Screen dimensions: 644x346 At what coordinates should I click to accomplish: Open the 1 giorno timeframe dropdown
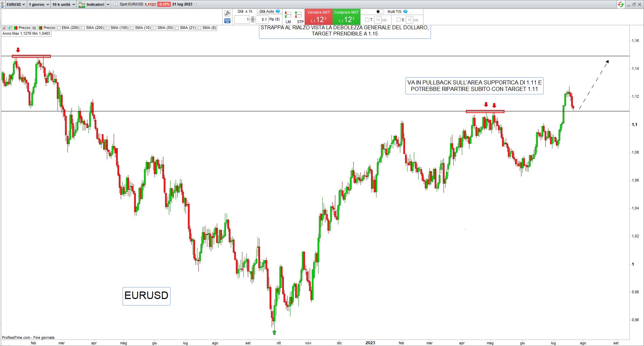point(38,4)
